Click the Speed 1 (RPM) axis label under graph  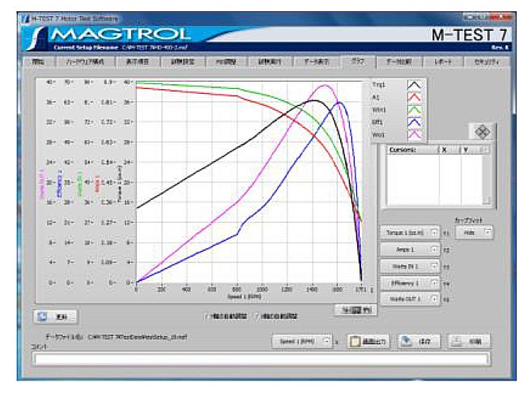244,297
